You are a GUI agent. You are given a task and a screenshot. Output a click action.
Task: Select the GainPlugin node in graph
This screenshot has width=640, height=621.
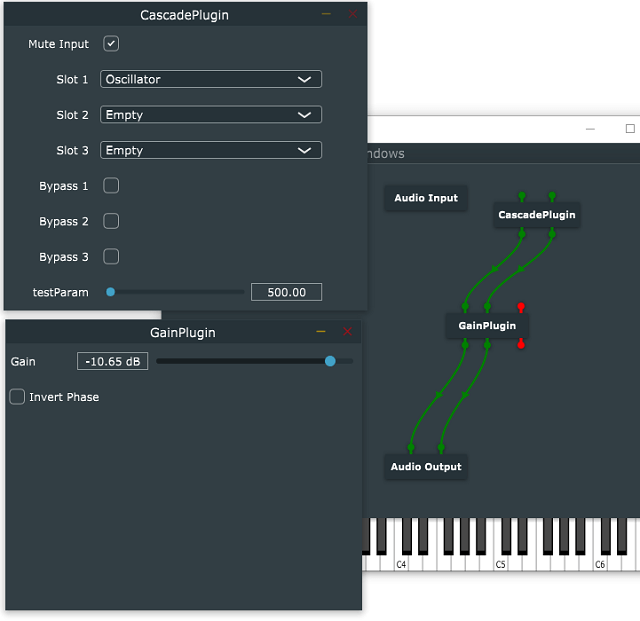click(487, 326)
